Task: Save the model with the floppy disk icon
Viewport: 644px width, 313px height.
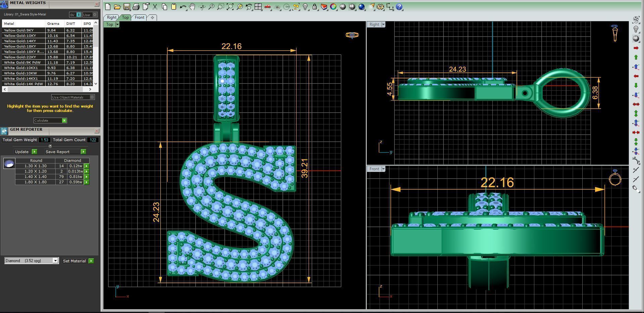Action: pyautogui.click(x=126, y=7)
